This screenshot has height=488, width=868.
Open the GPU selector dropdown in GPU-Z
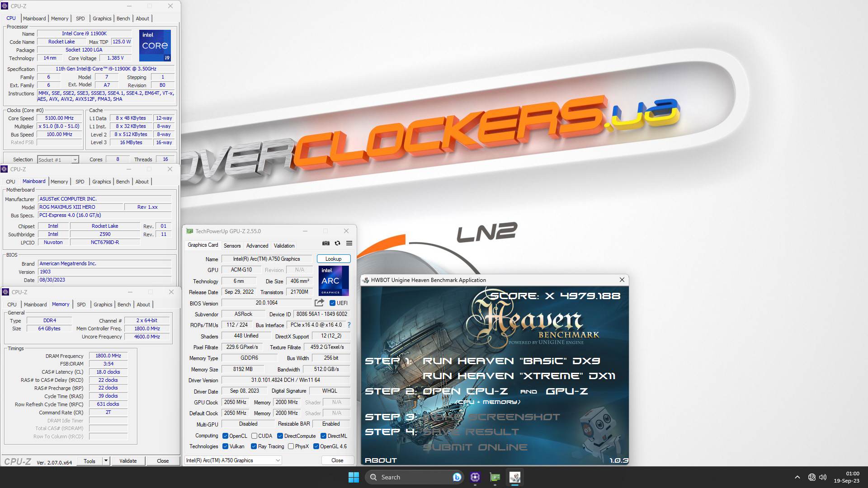[233, 460]
